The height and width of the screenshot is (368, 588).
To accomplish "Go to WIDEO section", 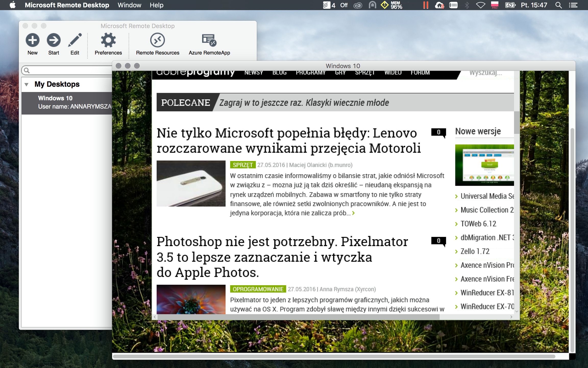I will (393, 73).
